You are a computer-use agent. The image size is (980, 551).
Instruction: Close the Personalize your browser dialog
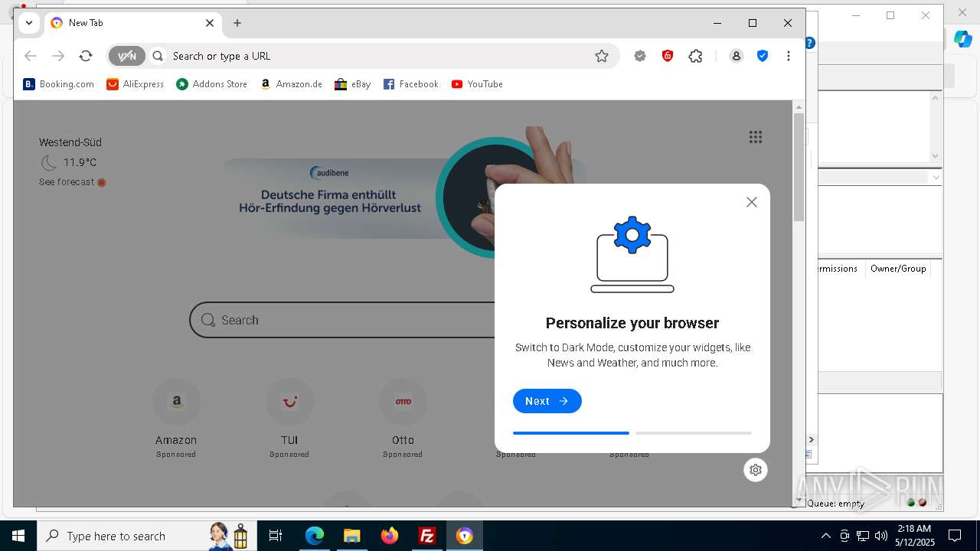pyautogui.click(x=752, y=202)
